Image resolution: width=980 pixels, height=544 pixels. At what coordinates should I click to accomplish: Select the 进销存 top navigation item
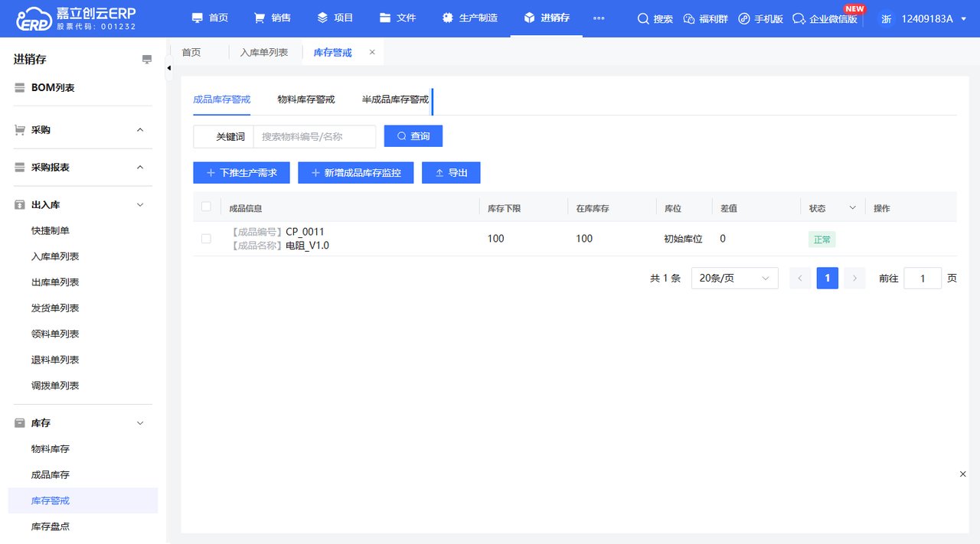coord(547,18)
